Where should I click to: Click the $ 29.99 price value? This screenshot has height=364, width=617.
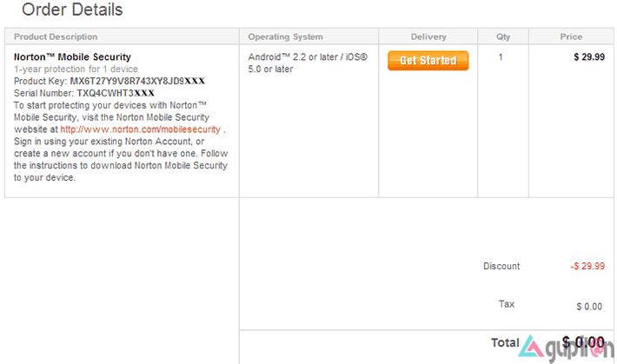(x=589, y=57)
